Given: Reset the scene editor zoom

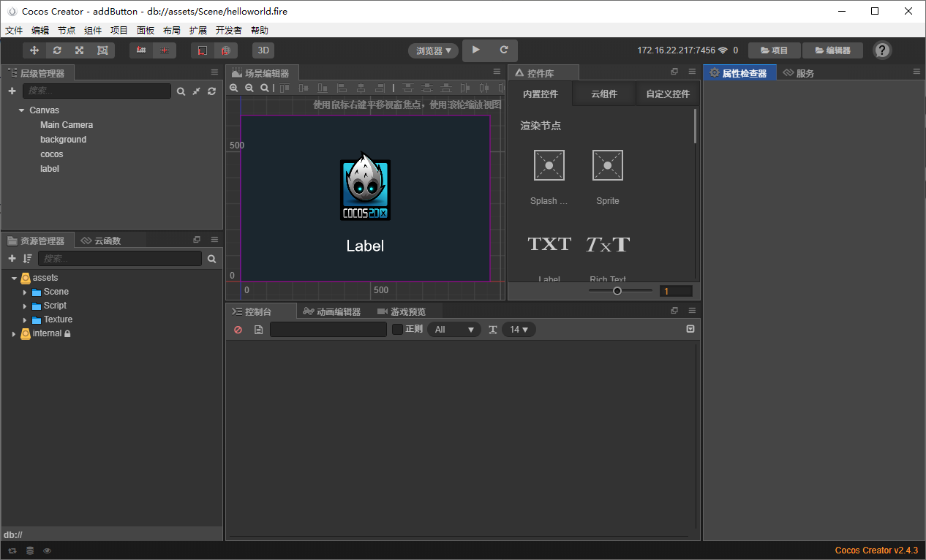Looking at the screenshot, I should pos(265,88).
